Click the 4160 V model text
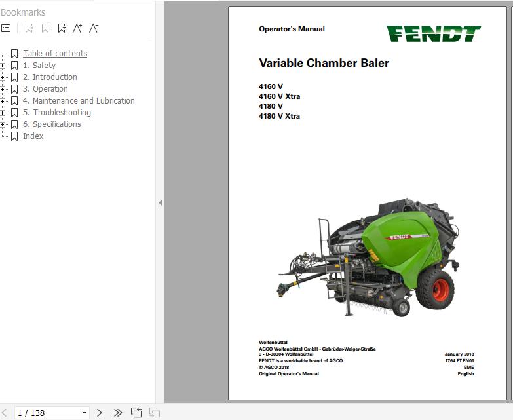The height and width of the screenshot is (420, 513). 271,86
